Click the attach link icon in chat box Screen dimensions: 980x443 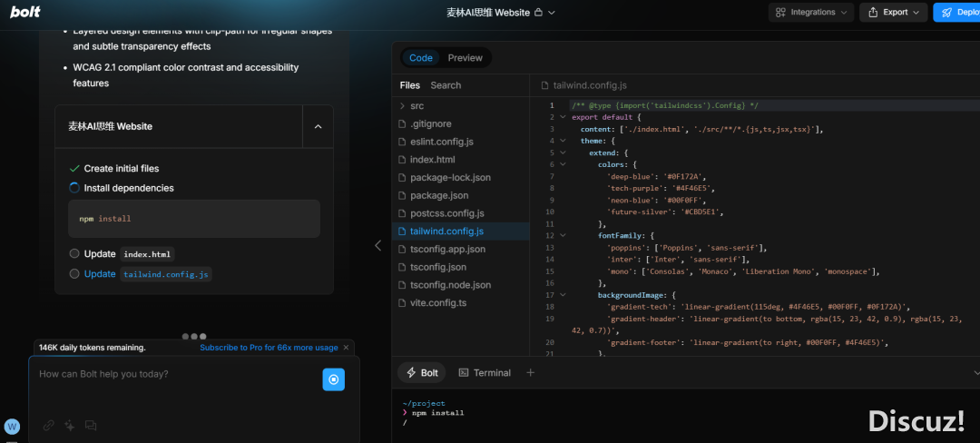tap(49, 426)
